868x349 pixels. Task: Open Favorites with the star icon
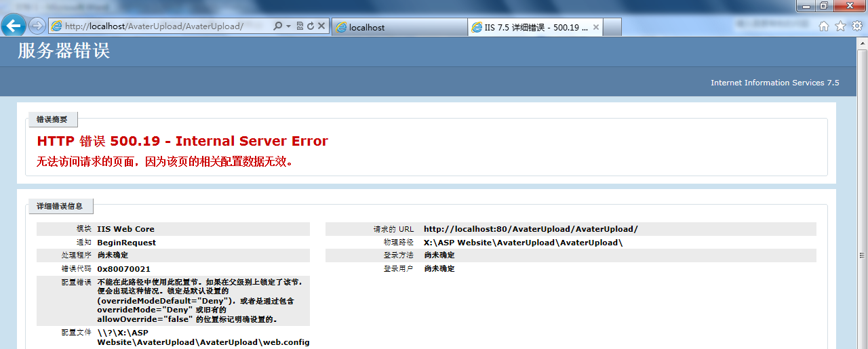840,26
